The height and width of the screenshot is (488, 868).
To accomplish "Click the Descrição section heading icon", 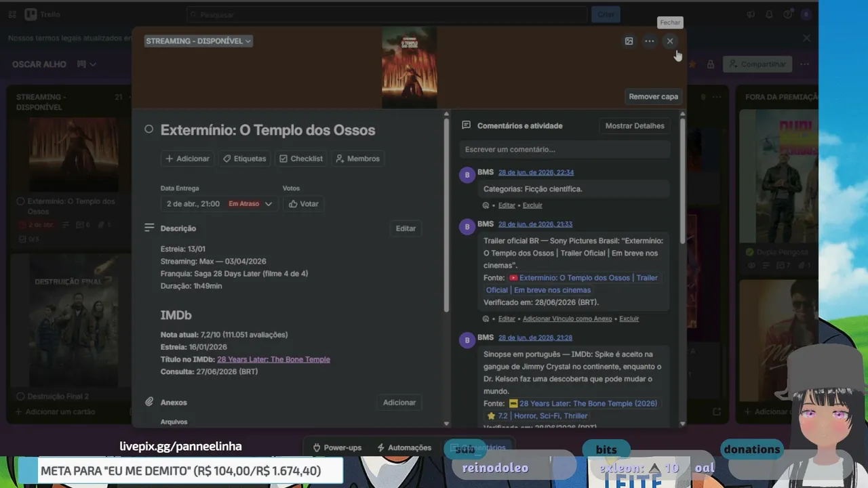I will [x=149, y=228].
